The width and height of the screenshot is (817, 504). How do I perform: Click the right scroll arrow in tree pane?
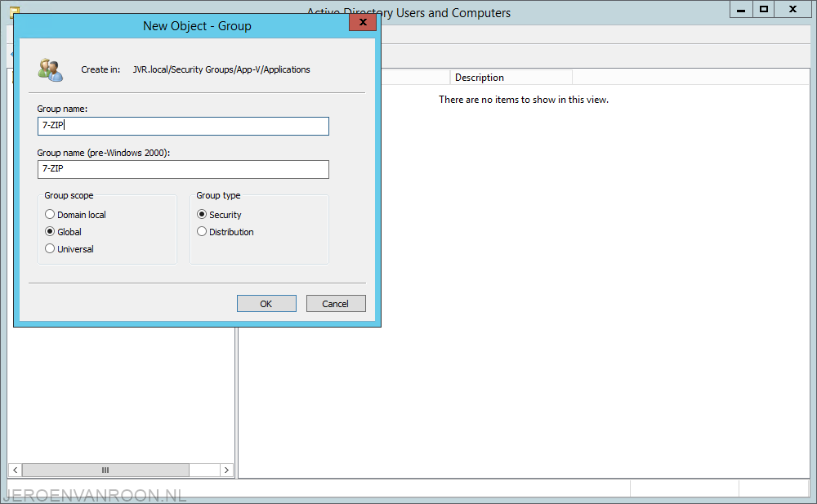click(226, 471)
